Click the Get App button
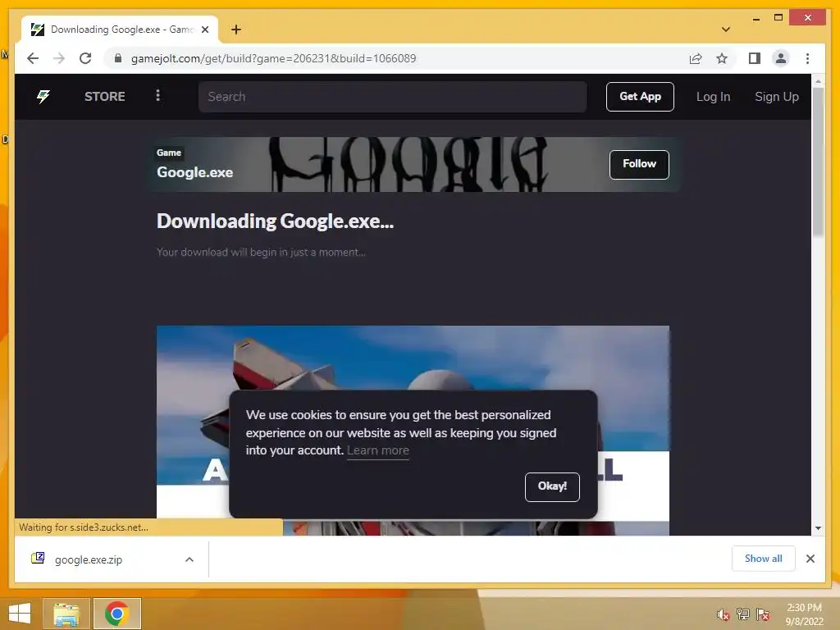840x630 pixels. tap(640, 97)
